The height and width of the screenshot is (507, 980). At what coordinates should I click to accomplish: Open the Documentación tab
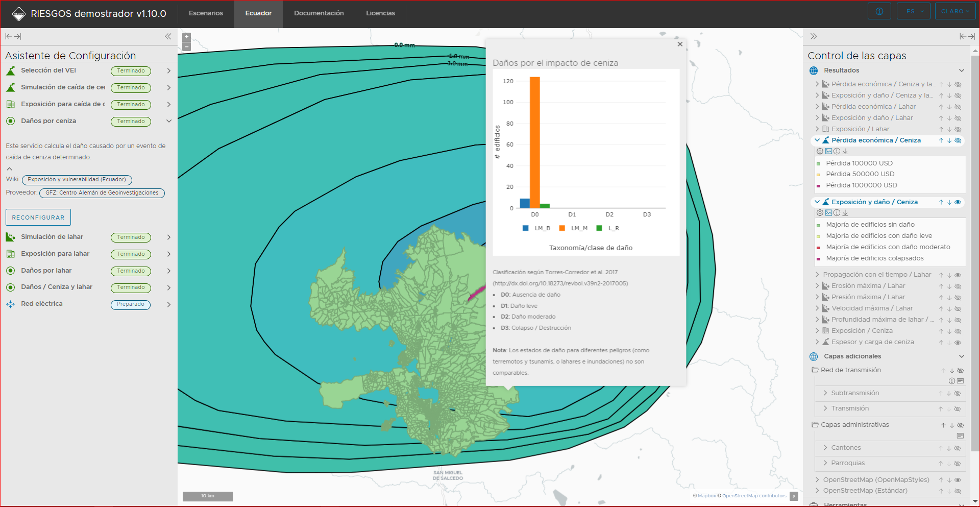click(319, 13)
